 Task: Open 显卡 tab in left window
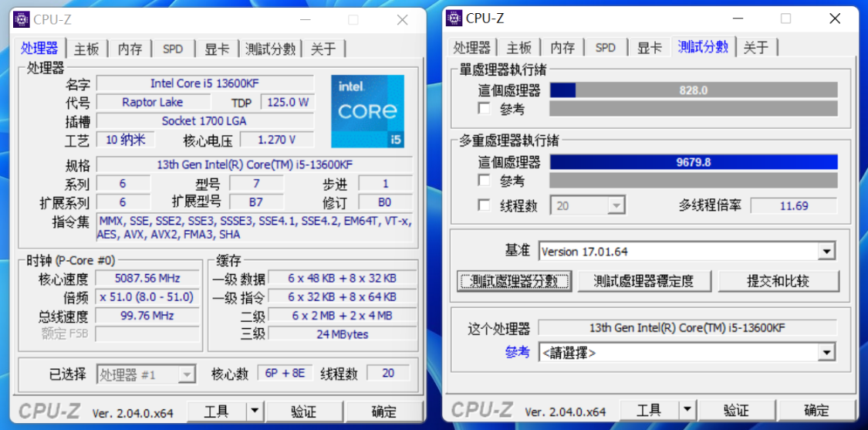(x=217, y=49)
